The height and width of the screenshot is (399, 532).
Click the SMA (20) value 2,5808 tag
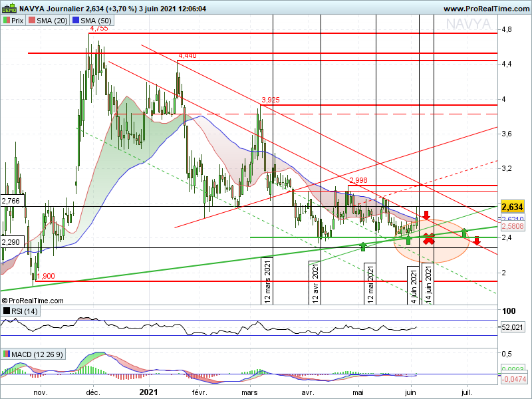(512, 226)
